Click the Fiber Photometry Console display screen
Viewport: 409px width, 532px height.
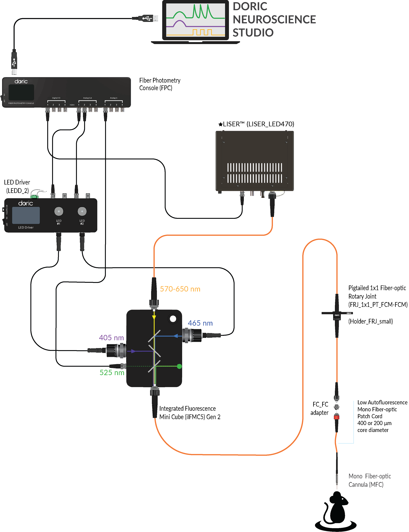[x=21, y=92]
